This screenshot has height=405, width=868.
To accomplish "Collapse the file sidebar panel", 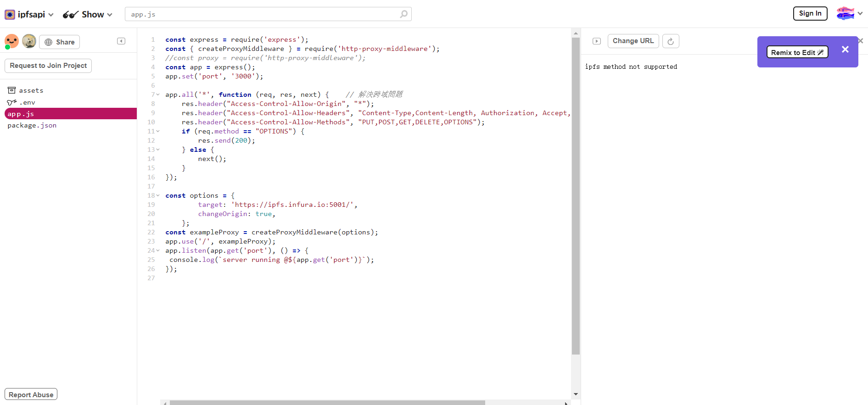I will [121, 41].
